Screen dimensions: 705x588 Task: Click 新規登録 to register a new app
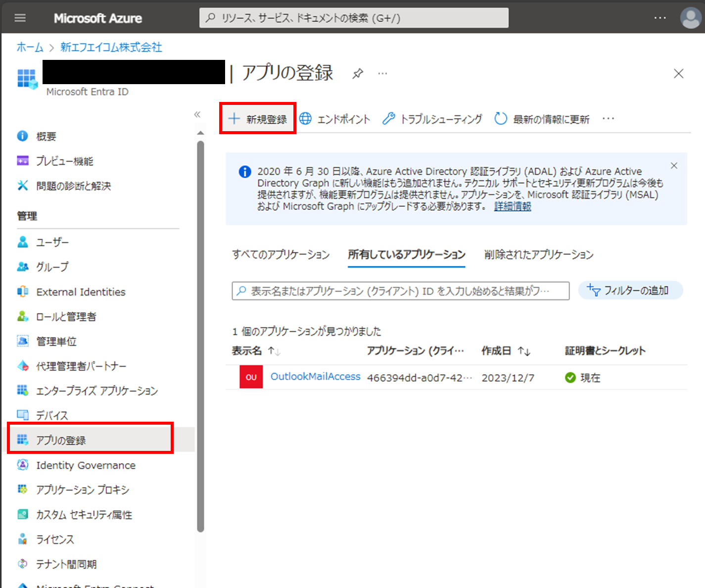tap(258, 119)
